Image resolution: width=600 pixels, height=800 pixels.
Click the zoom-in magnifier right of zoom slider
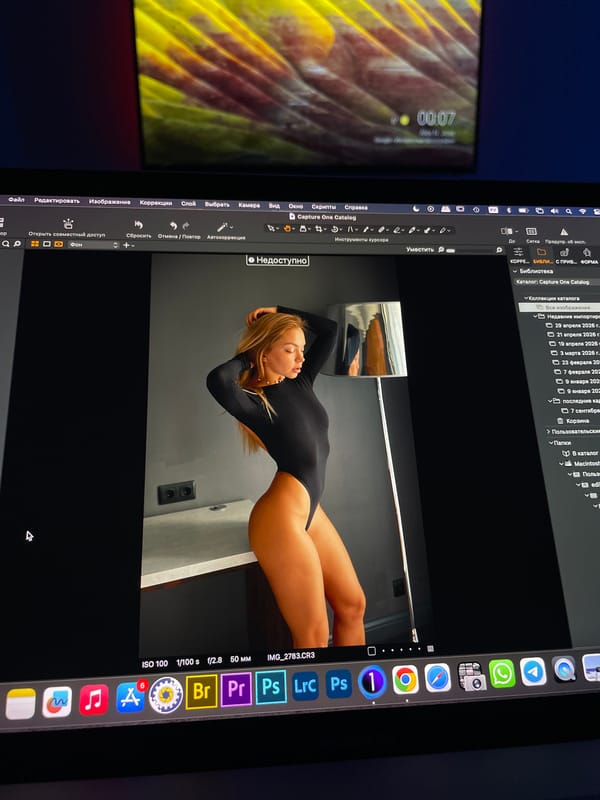(x=499, y=250)
